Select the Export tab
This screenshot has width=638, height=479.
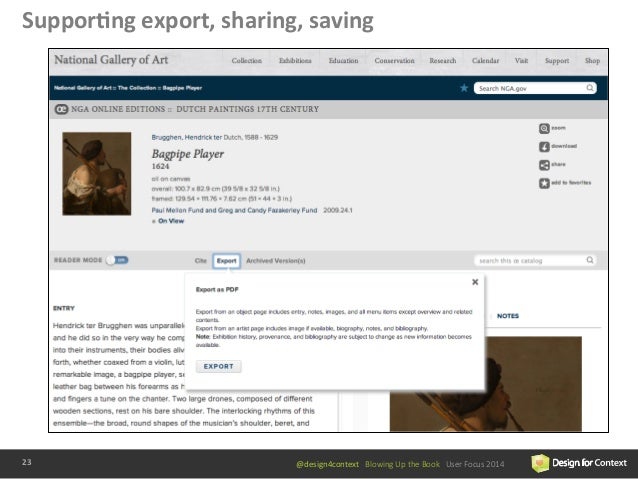pos(227,261)
